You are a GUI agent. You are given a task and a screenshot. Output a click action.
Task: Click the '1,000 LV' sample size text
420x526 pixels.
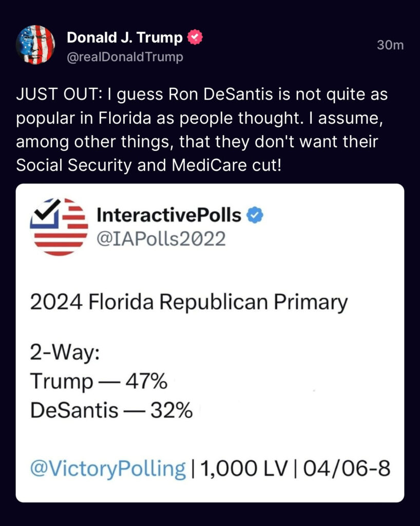[x=244, y=468]
